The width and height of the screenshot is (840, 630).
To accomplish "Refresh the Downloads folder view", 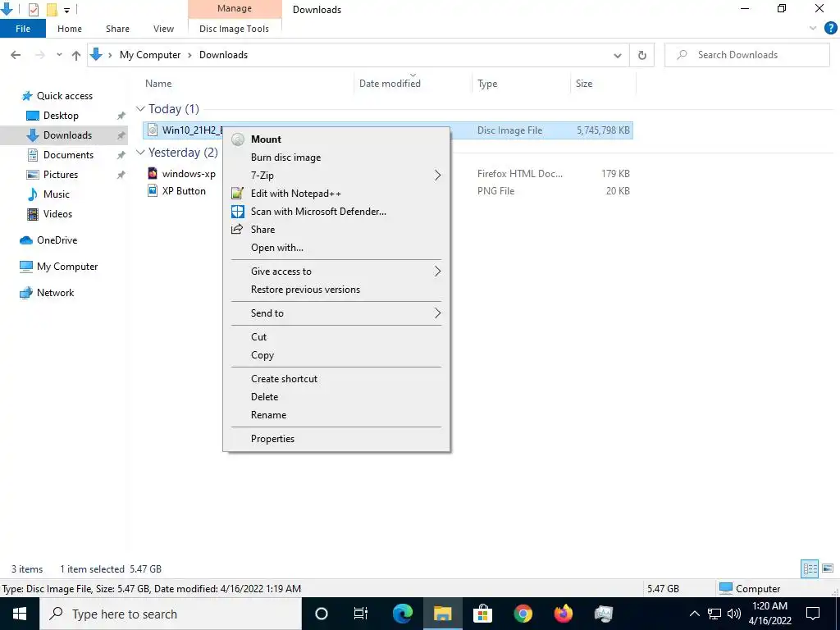I will click(x=641, y=55).
